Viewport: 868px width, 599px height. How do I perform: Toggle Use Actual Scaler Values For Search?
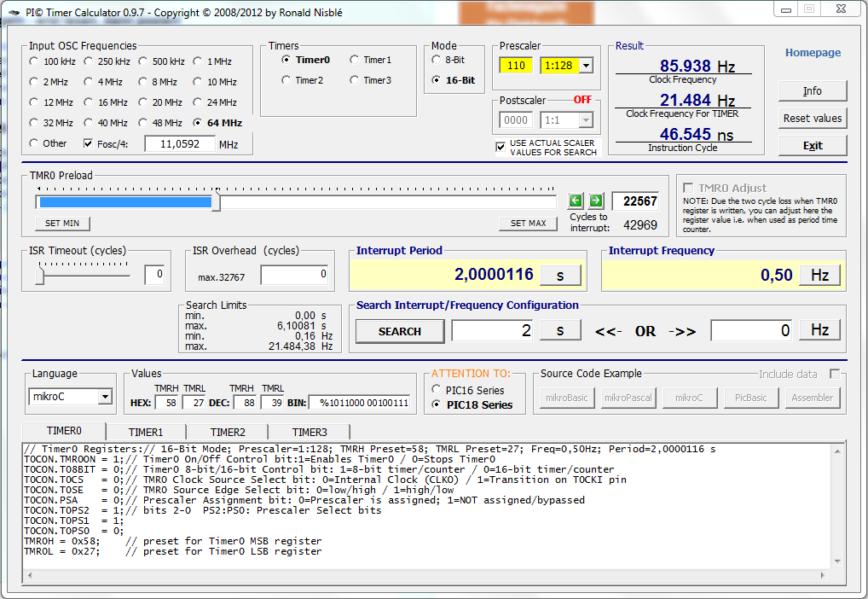click(x=501, y=147)
